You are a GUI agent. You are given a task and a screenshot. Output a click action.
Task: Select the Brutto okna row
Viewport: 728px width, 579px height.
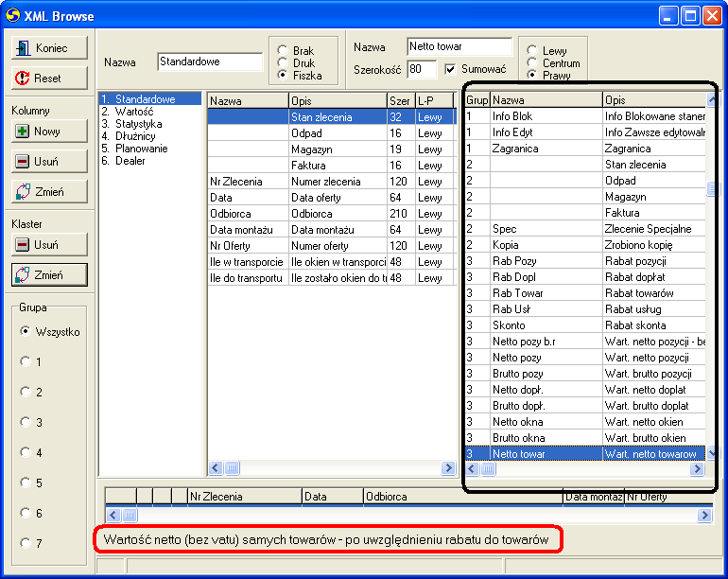[585, 438]
